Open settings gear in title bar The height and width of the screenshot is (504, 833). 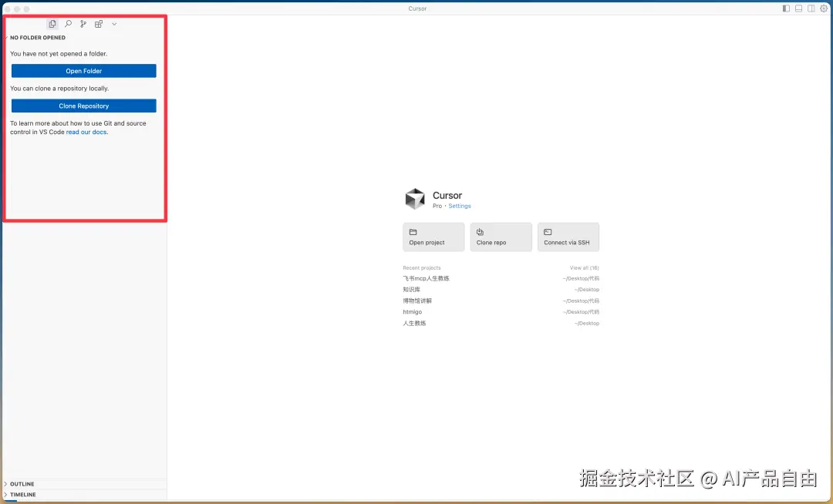point(824,8)
